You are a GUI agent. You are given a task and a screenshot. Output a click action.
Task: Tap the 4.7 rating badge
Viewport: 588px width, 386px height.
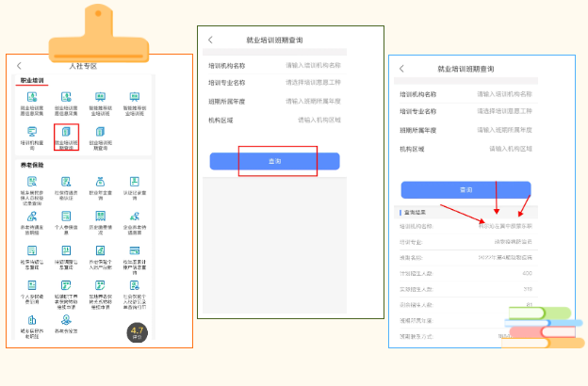coord(137,331)
